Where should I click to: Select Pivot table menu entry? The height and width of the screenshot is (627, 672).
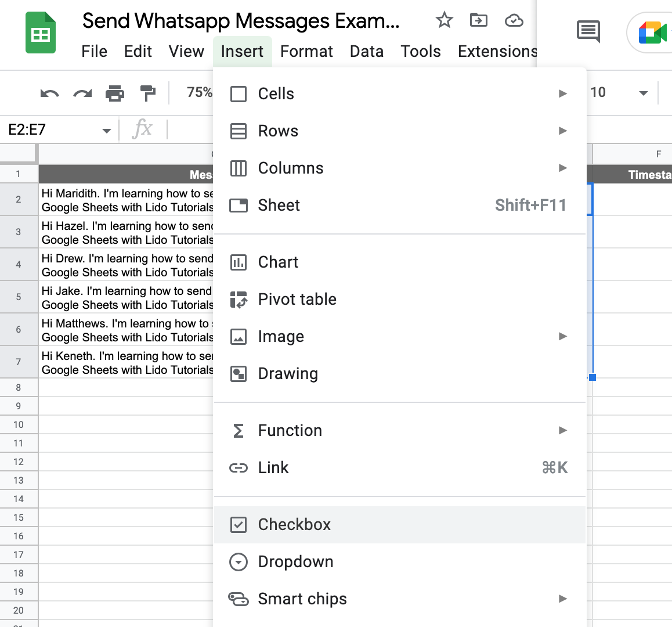[x=297, y=300]
